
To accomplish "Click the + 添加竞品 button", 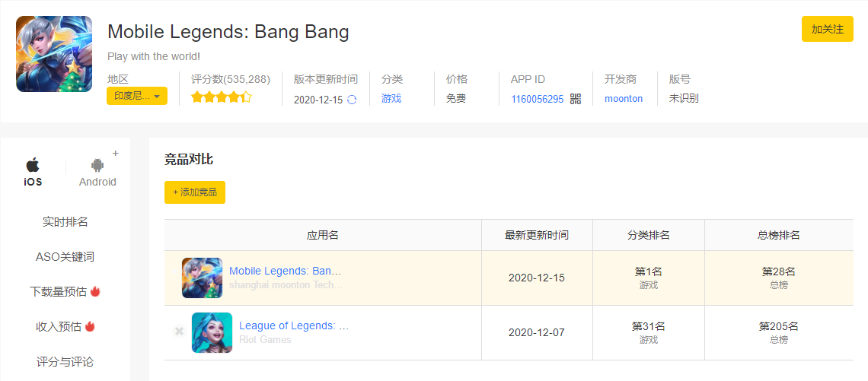I will point(195,192).
